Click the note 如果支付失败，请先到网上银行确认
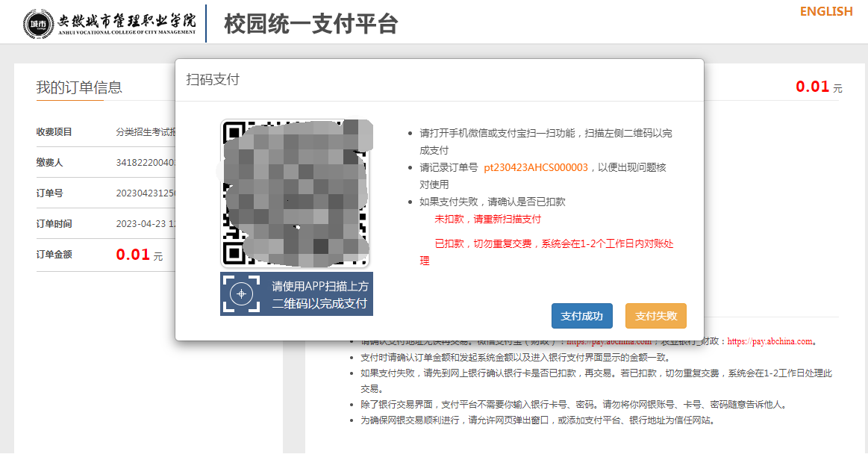This screenshot has width=868, height=463. tap(596, 380)
